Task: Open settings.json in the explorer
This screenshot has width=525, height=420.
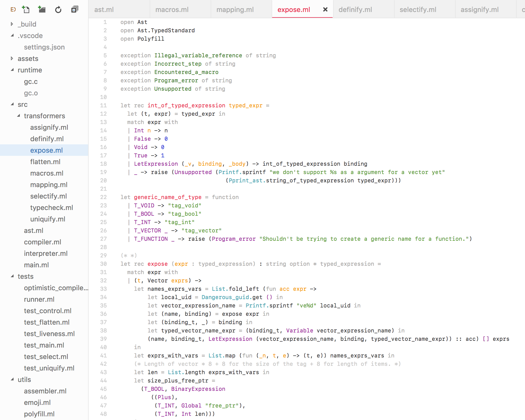Action: [44, 47]
